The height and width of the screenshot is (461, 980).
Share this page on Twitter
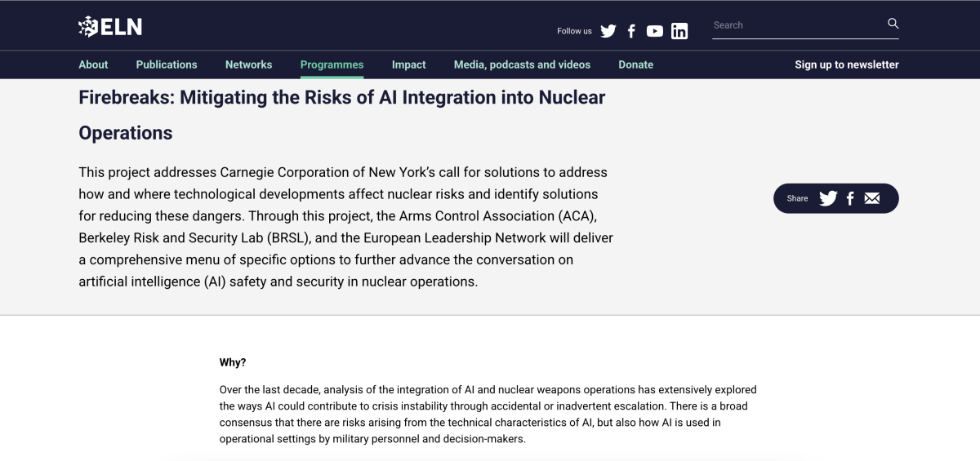[x=828, y=198]
